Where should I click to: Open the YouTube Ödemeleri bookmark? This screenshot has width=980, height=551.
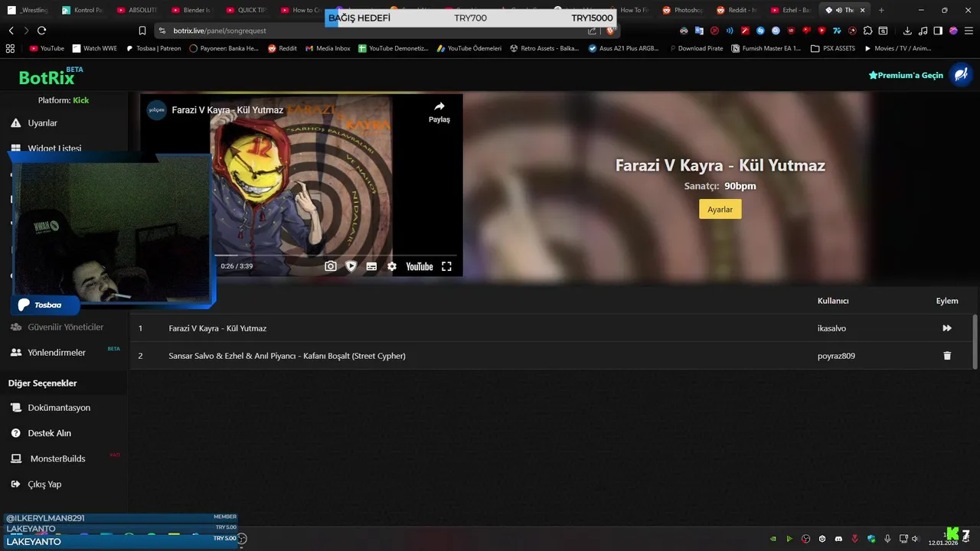[x=469, y=48]
